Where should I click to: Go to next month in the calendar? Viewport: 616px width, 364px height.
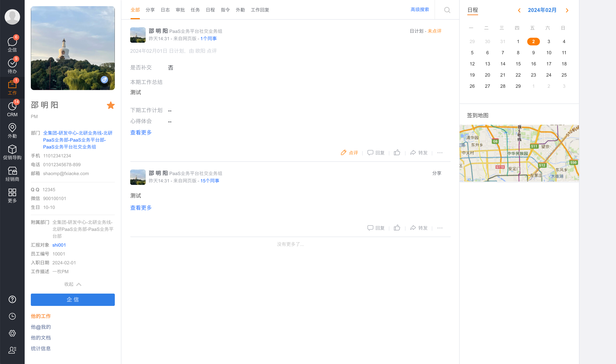click(567, 10)
